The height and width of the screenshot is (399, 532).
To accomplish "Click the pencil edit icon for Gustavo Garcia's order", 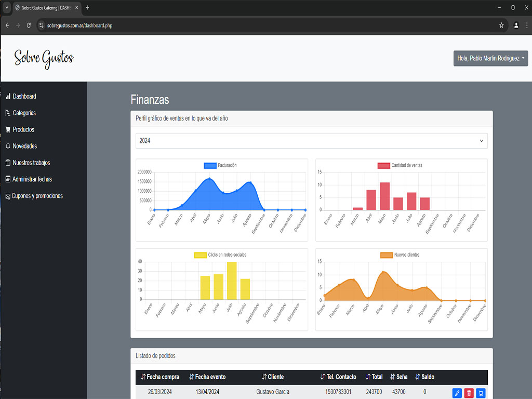I will (457, 393).
